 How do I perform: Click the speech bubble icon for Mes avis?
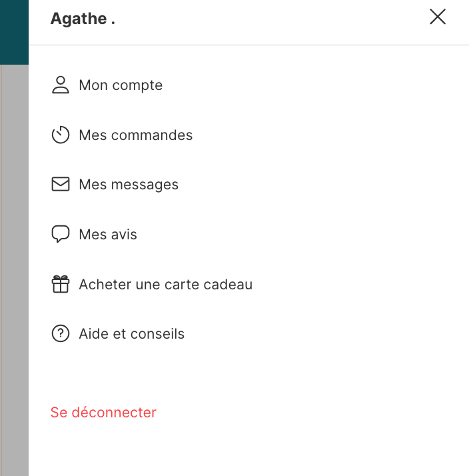coord(61,235)
